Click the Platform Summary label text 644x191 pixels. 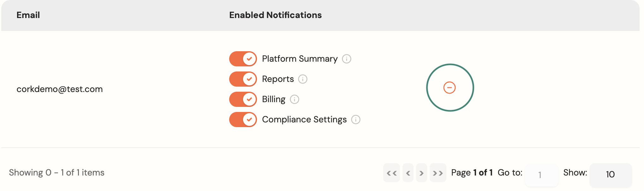pos(300,59)
